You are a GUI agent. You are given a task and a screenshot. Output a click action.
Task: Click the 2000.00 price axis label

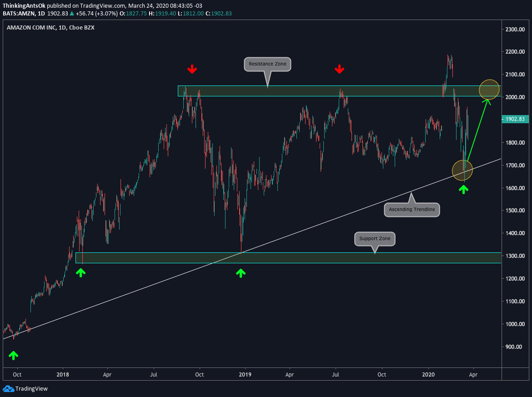click(515, 97)
